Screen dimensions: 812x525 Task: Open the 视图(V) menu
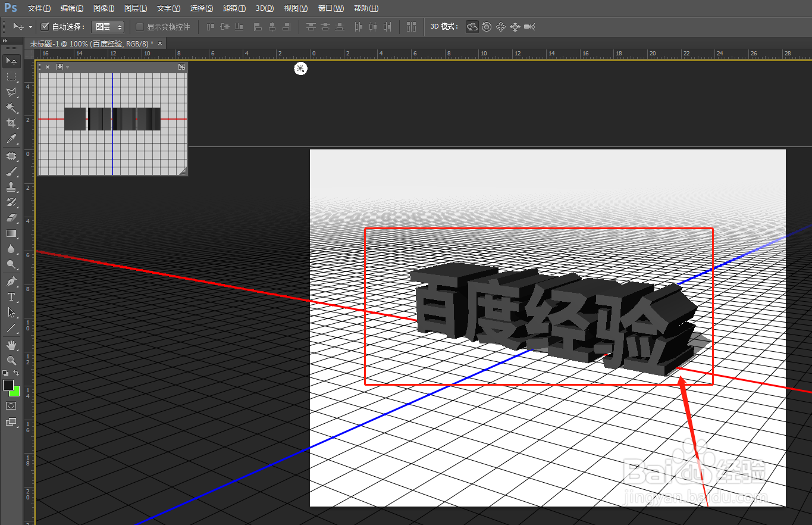point(296,8)
